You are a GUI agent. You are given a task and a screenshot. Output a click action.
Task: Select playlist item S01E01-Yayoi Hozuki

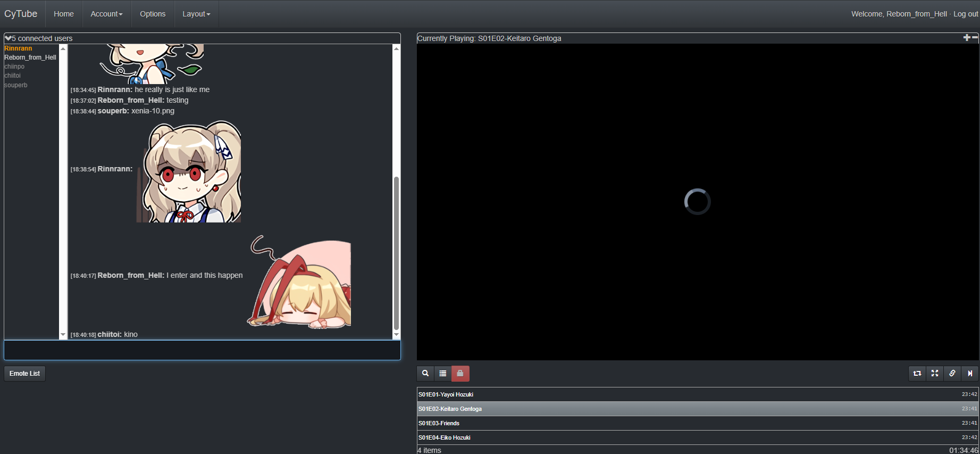tap(698, 394)
